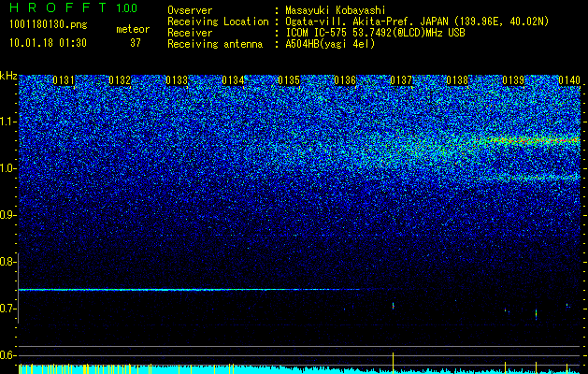Click the 0133 time marker
The image size is (588, 374).
point(177,80)
